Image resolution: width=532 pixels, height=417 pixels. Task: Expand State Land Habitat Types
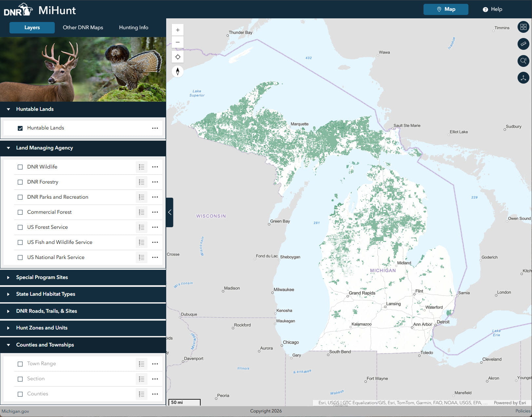tap(83, 294)
